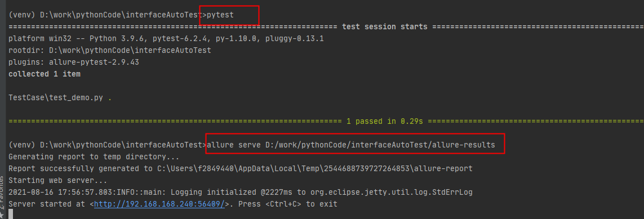This screenshot has width=644, height=219.
Task: Click the first (venv) prompt path
Action: click(x=106, y=15)
